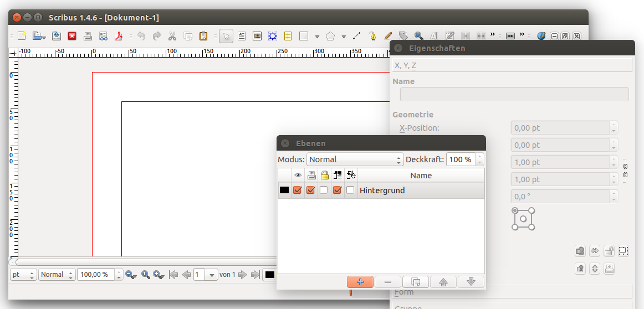The image size is (644, 309).
Task: Choose the Insert Image Frame tool
Action: pyautogui.click(x=257, y=36)
